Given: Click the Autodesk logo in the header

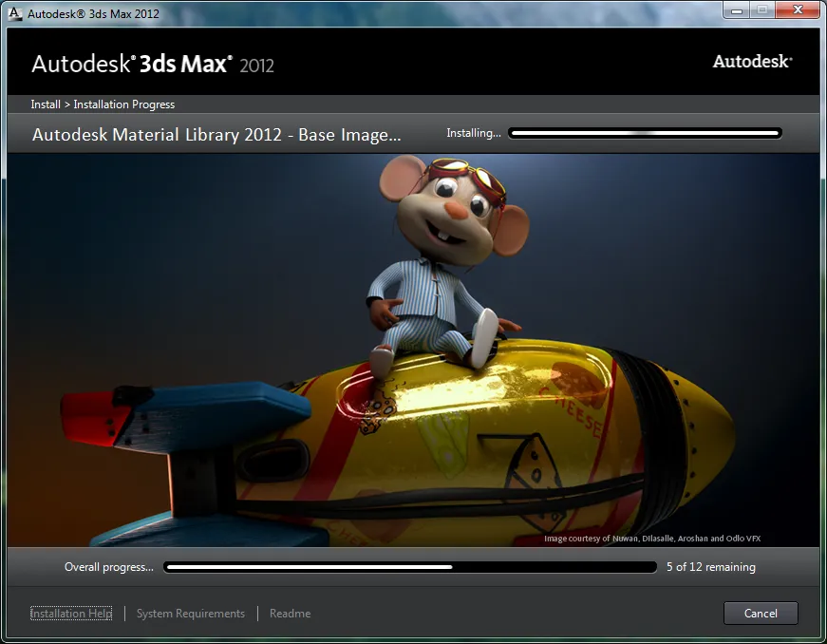Looking at the screenshot, I should coord(752,62).
